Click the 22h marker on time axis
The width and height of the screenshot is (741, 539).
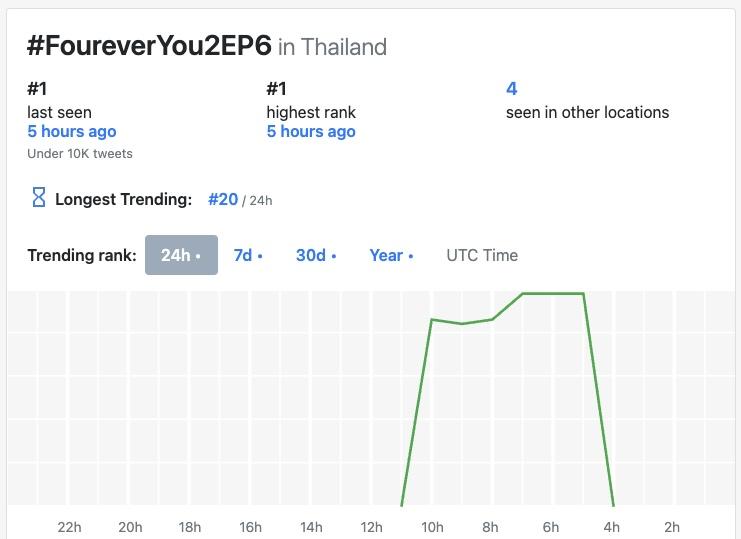tap(69, 527)
